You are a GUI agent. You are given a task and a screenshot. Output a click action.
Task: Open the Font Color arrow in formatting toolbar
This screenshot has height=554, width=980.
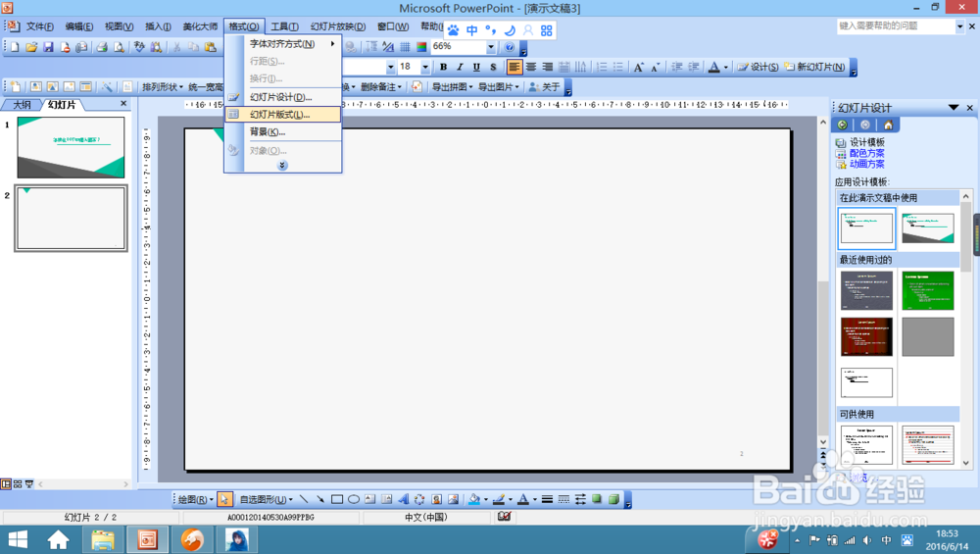725,67
